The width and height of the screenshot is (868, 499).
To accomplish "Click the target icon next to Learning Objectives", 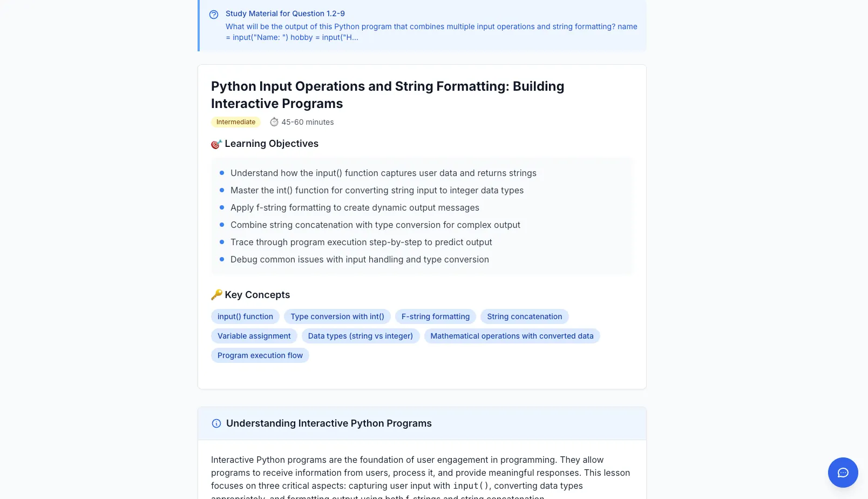I will 216,144.
